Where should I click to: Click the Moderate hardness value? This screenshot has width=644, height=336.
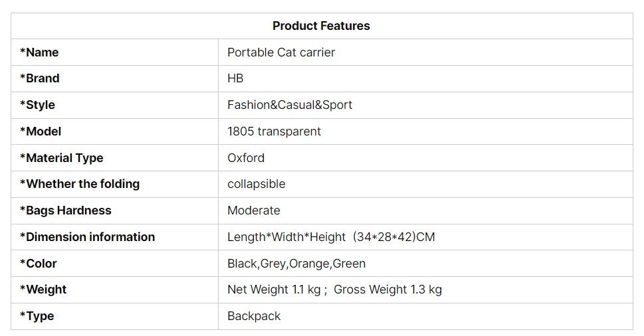pyautogui.click(x=254, y=210)
